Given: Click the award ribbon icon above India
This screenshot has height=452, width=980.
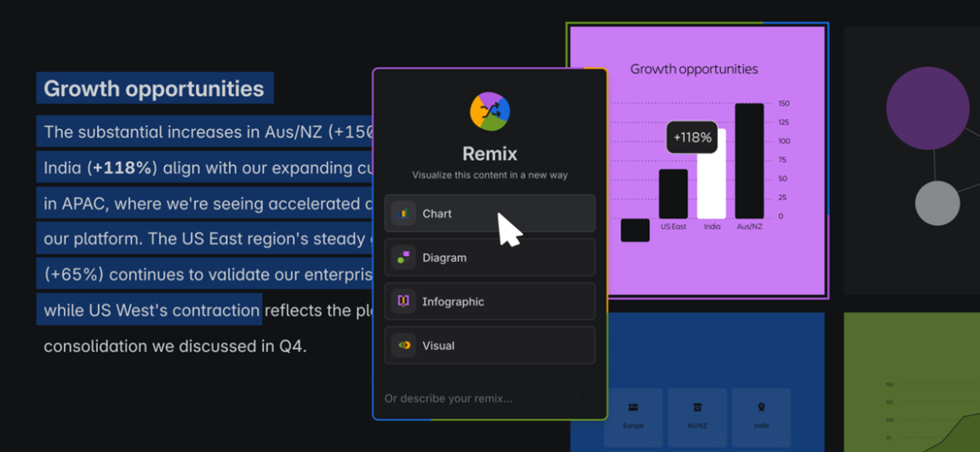Looking at the screenshot, I should click(x=761, y=407).
